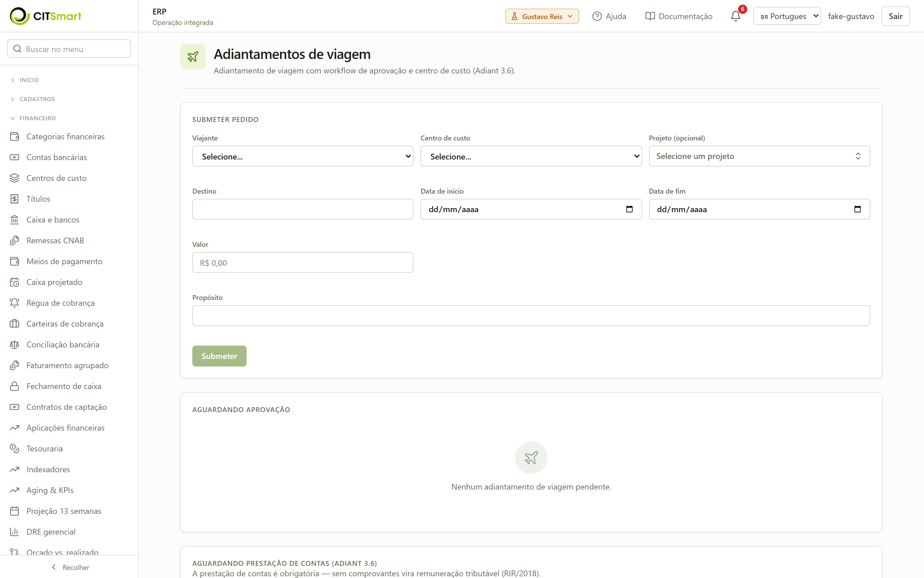Click the DRE gerencial chart icon

[14, 532]
